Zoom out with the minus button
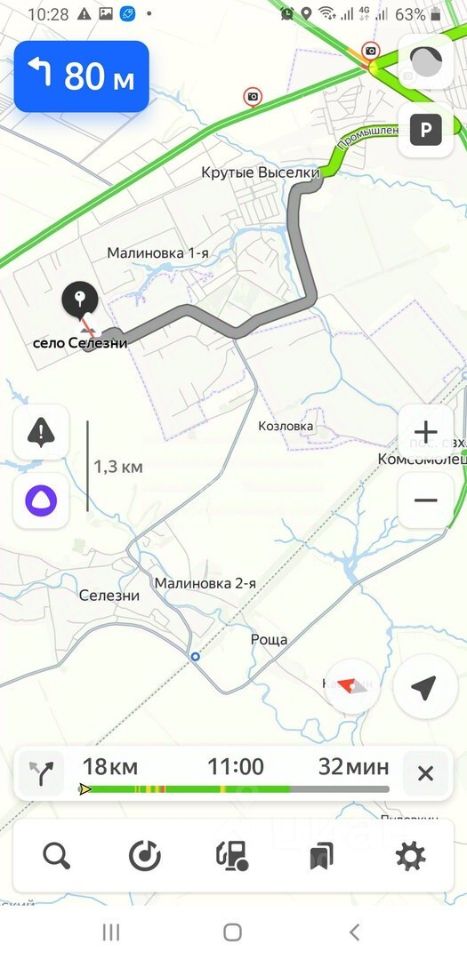 coord(425,500)
